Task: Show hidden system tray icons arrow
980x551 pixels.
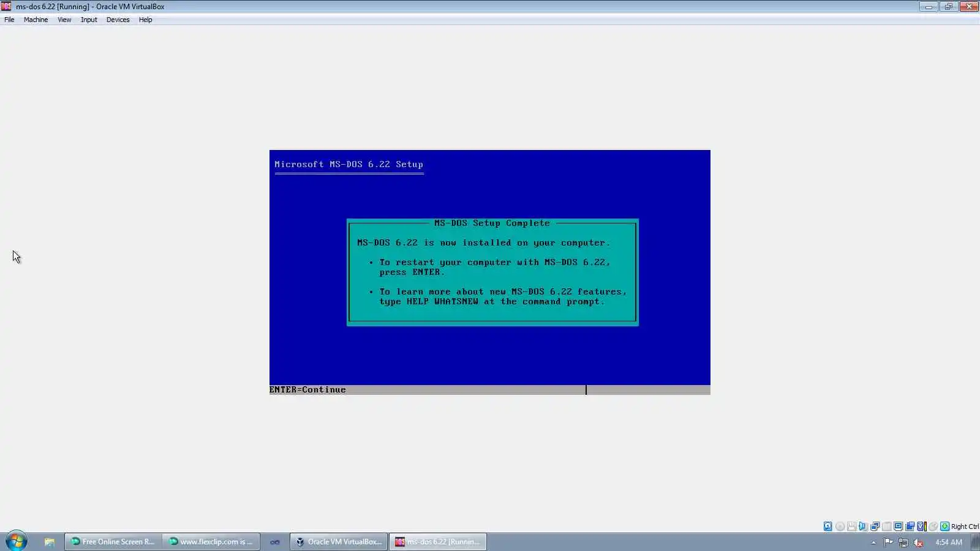Action: click(873, 542)
